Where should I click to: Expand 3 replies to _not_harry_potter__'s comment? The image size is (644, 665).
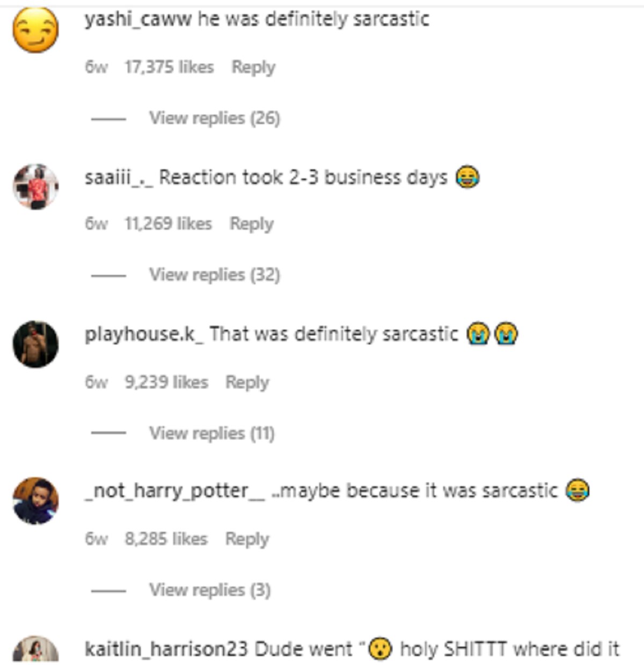(x=209, y=590)
